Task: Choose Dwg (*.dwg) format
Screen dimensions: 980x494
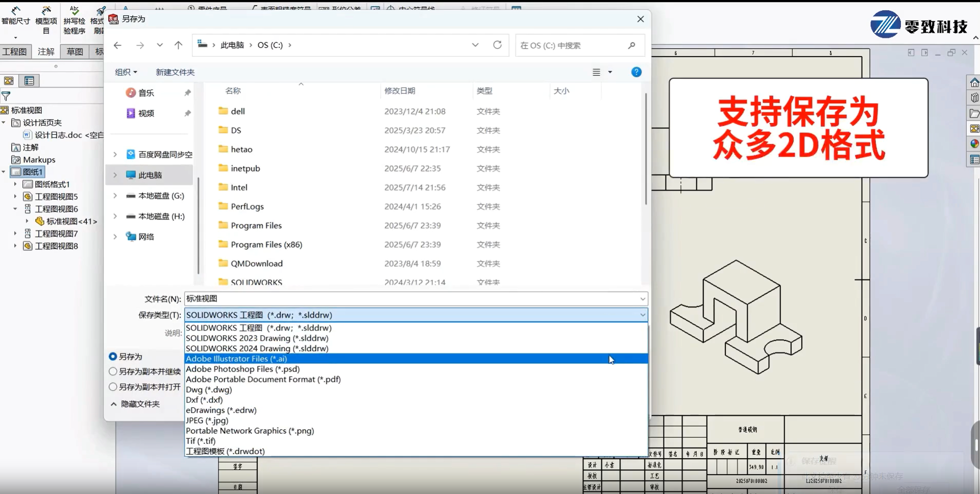Action: point(416,389)
